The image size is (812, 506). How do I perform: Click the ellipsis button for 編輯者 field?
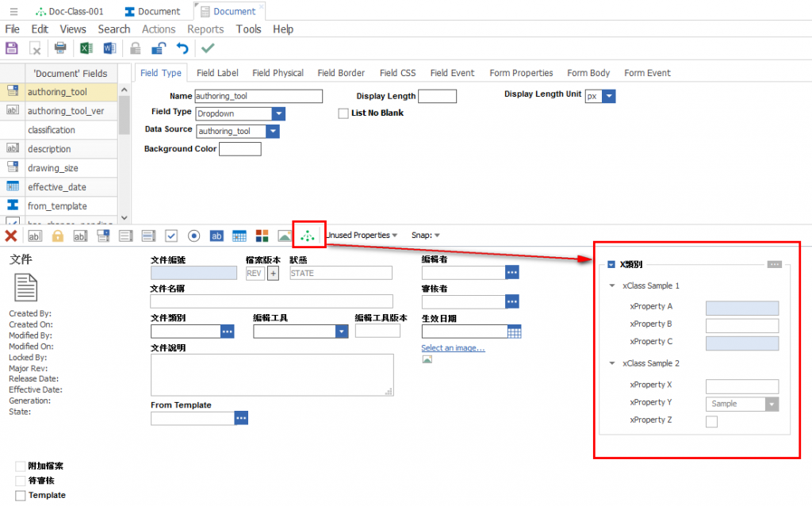point(512,272)
